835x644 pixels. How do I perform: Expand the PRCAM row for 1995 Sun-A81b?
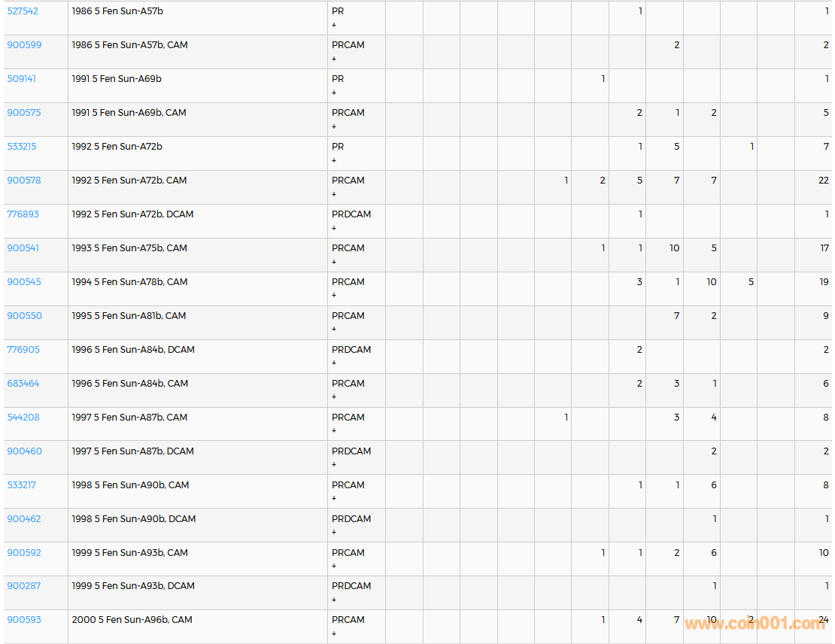point(334,330)
